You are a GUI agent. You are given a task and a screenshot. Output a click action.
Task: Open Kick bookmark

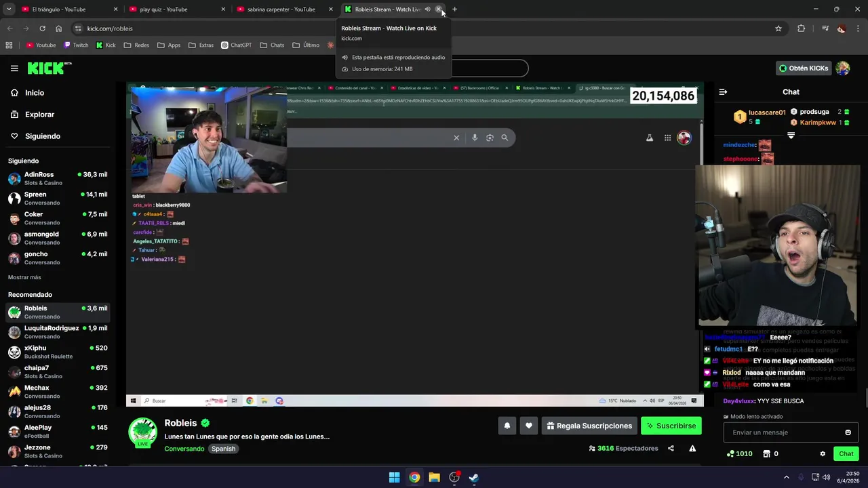click(106, 45)
